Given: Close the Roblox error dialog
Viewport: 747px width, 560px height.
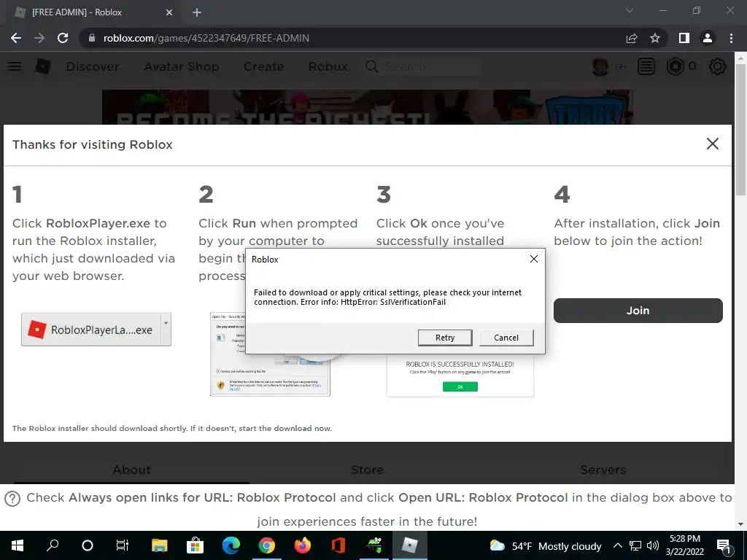Looking at the screenshot, I should (534, 259).
